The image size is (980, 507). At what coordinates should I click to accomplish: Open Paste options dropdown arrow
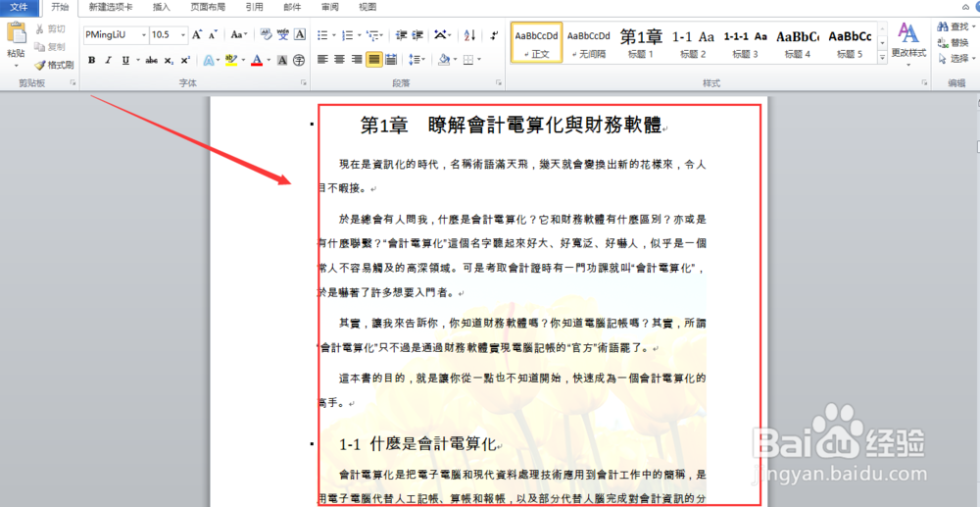[17, 65]
